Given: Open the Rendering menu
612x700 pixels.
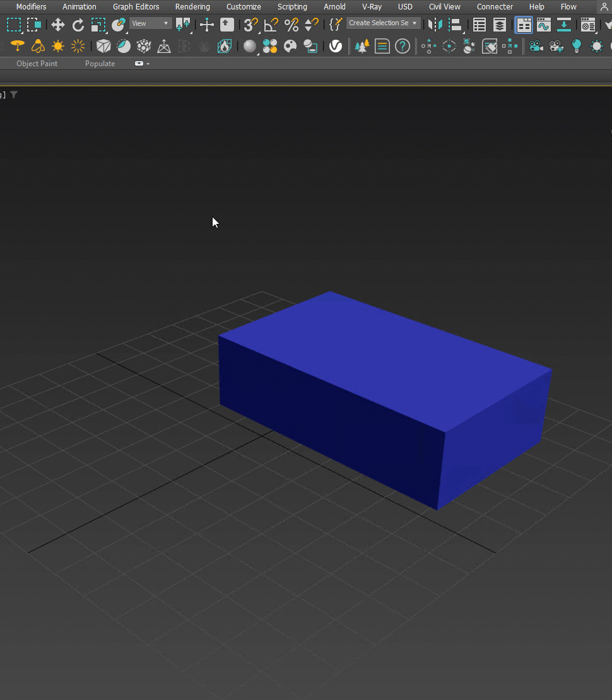Looking at the screenshot, I should click(x=192, y=7).
